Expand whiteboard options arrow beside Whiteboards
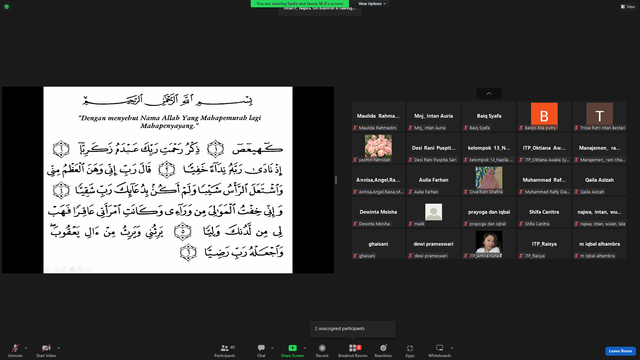640x360 pixels. 452,348
